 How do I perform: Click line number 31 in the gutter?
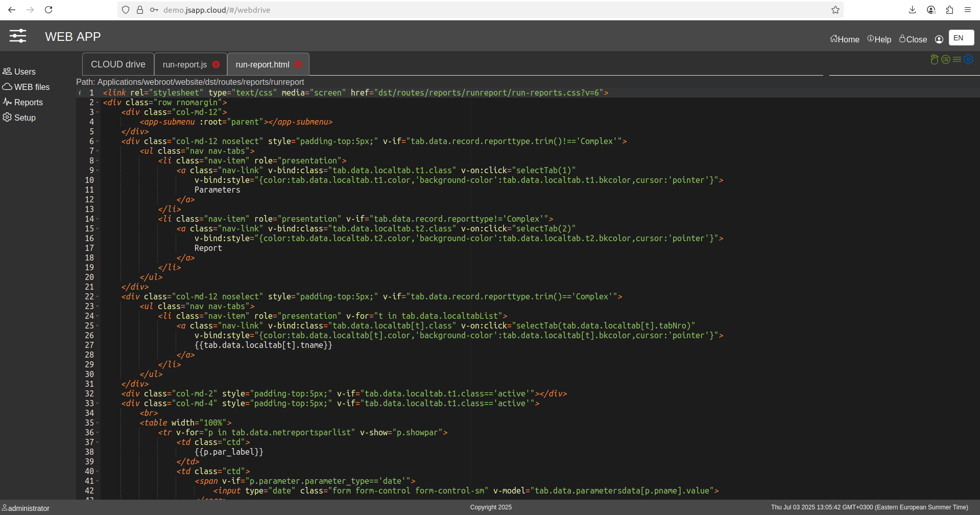pos(89,384)
